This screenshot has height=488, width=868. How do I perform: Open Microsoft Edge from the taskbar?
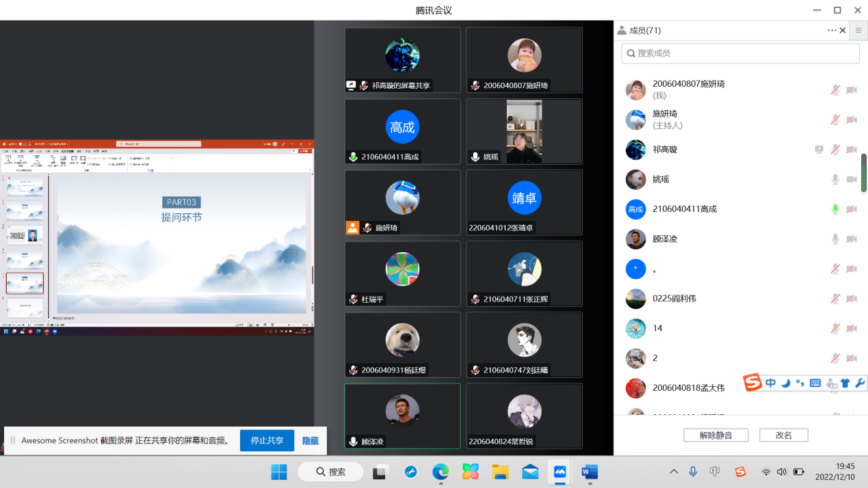tap(440, 472)
